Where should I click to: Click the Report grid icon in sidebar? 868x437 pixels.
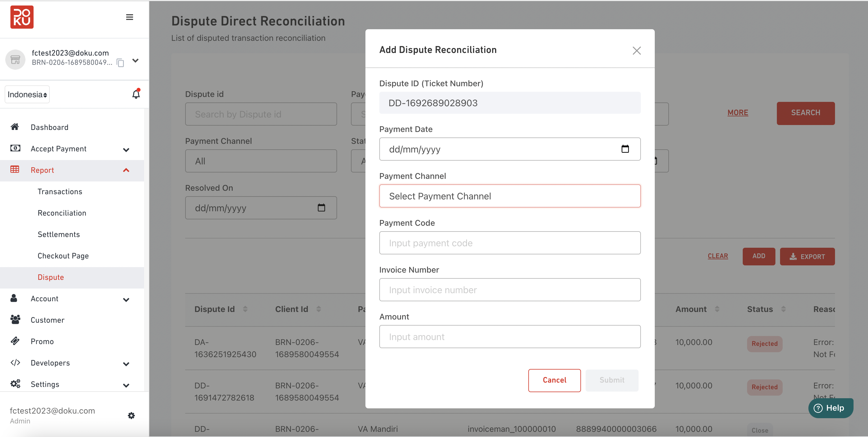pos(15,170)
